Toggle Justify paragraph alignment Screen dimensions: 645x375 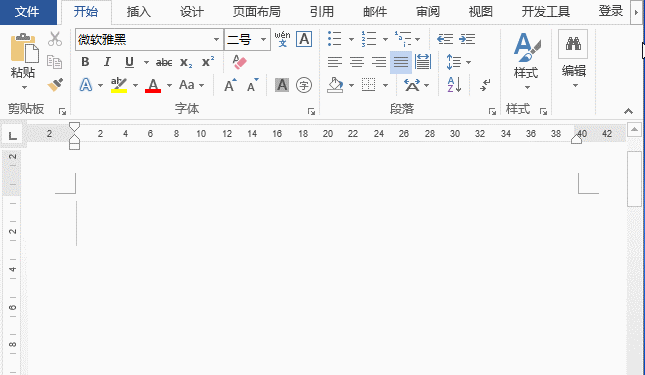point(401,62)
